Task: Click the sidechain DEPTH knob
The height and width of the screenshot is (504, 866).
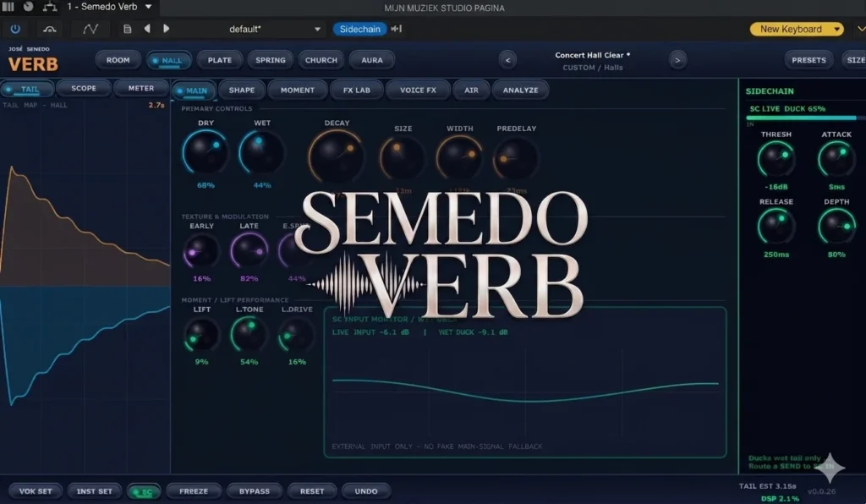Action: click(x=836, y=227)
